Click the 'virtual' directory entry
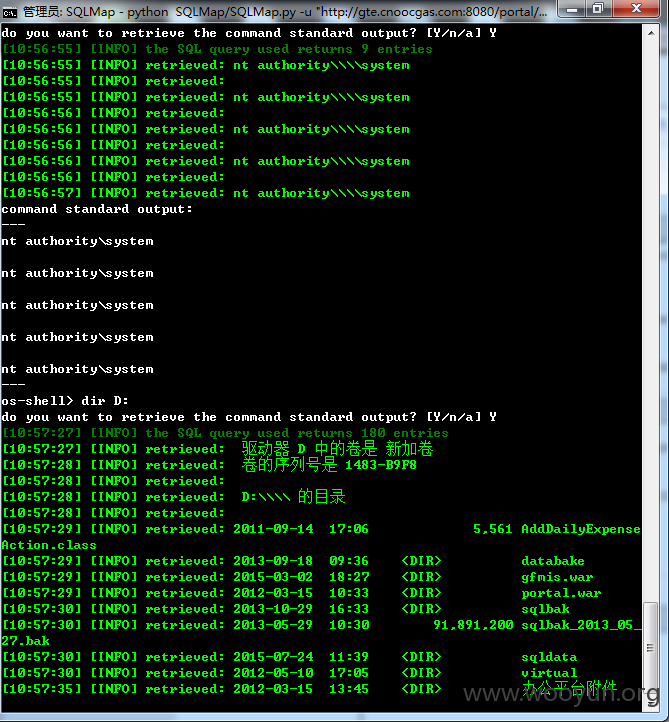This screenshot has width=669, height=722. coord(549,673)
